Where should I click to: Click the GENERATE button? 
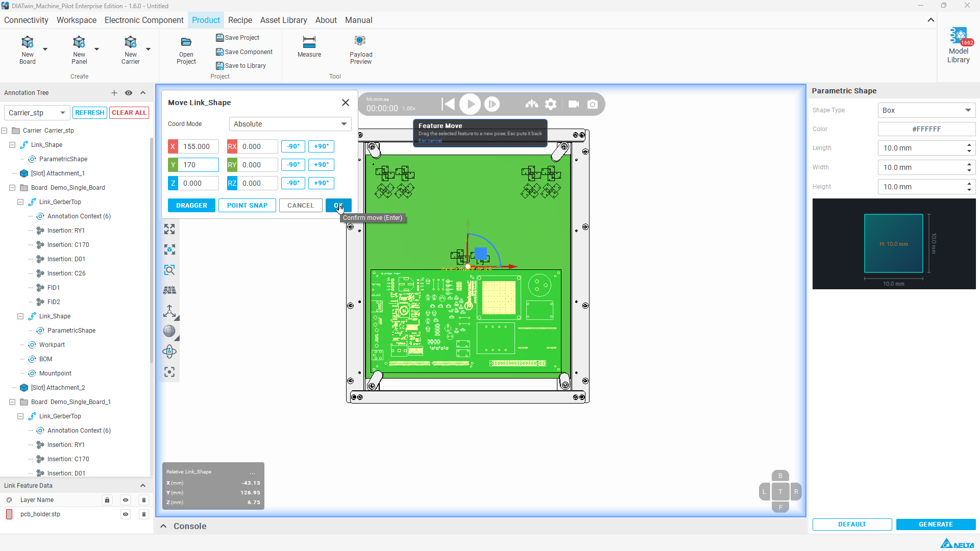click(x=936, y=524)
